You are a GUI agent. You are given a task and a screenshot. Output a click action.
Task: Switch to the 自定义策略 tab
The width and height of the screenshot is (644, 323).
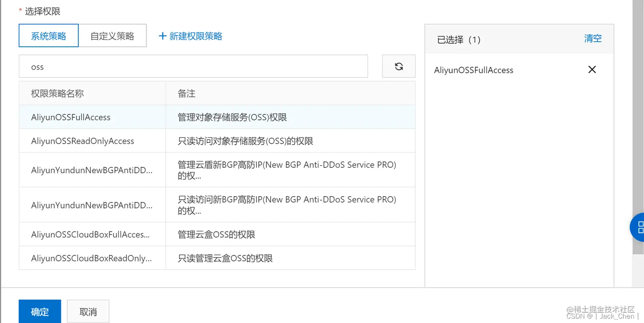coord(112,36)
